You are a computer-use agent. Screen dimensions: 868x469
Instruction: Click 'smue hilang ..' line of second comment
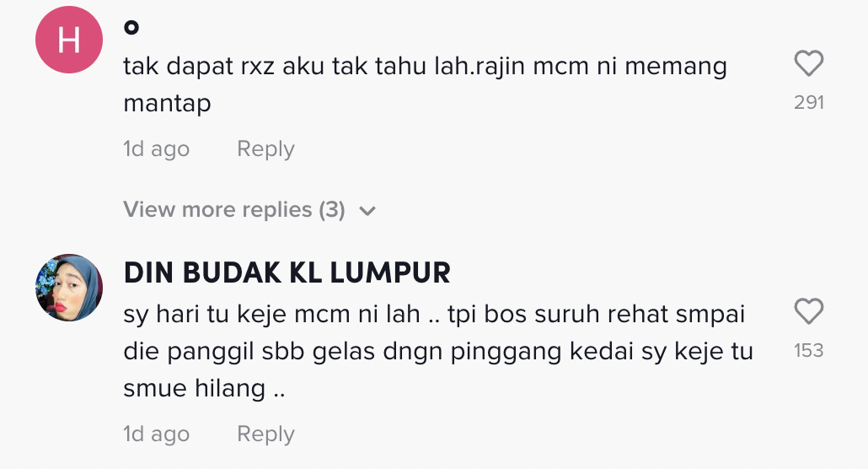coord(204,388)
